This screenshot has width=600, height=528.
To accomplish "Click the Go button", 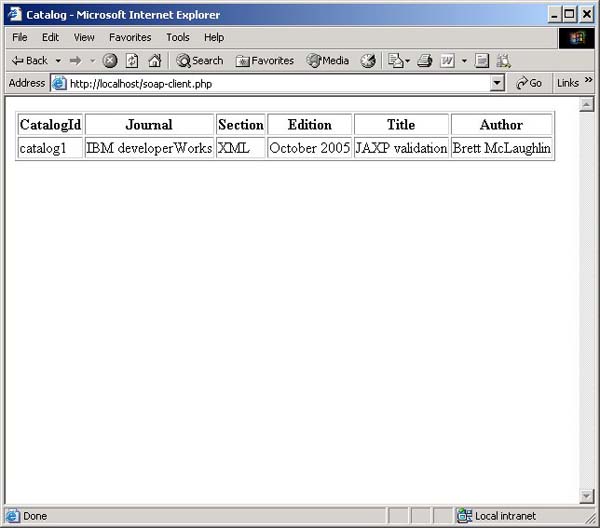I will coord(528,83).
